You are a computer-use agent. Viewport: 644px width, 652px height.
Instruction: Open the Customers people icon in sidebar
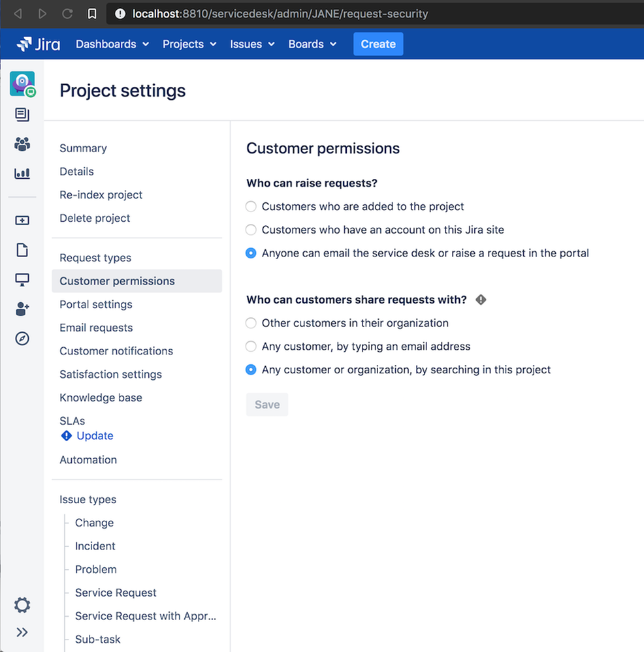click(x=22, y=144)
